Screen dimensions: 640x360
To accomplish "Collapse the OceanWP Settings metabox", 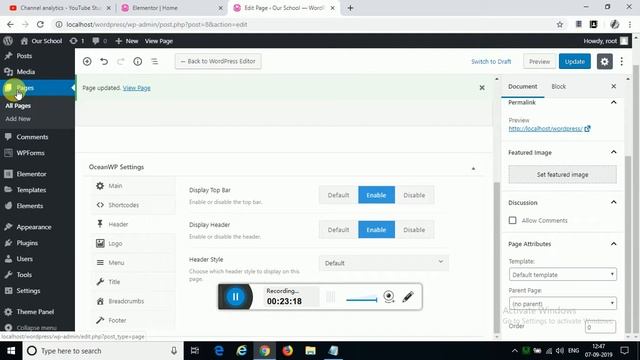I will (x=473, y=168).
